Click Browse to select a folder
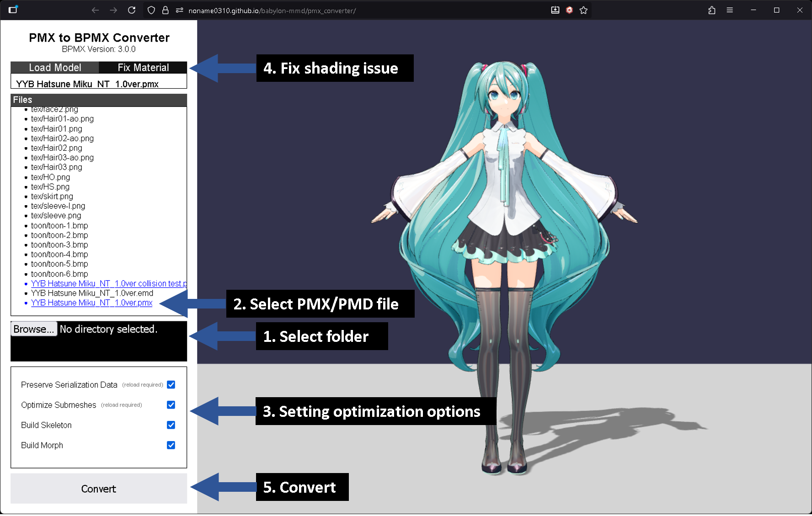Screen dimensions: 812x516 tap(34, 329)
